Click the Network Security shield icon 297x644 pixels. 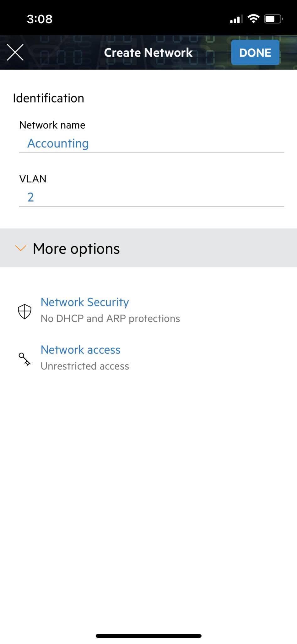click(24, 311)
